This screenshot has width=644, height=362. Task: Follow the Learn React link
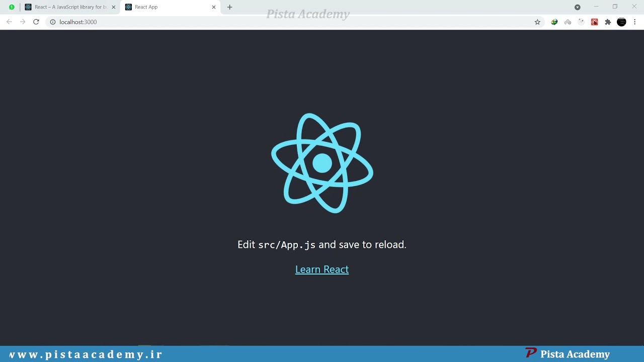coord(322,269)
